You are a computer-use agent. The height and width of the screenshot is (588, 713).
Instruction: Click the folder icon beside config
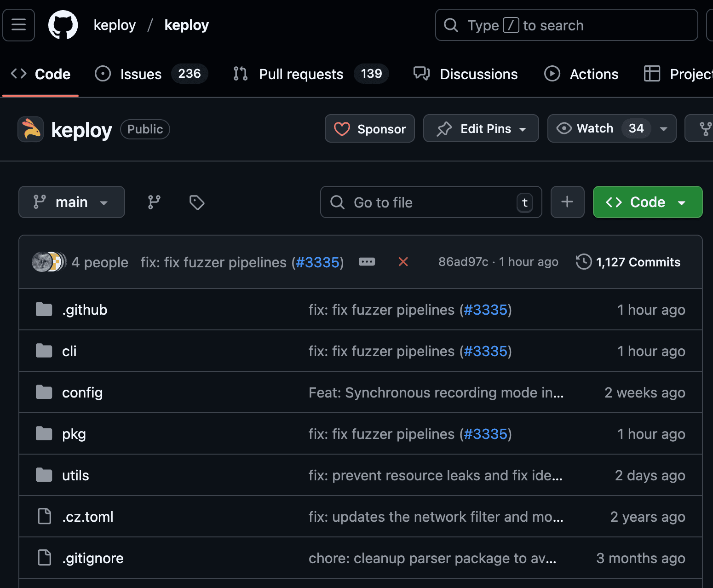44,392
